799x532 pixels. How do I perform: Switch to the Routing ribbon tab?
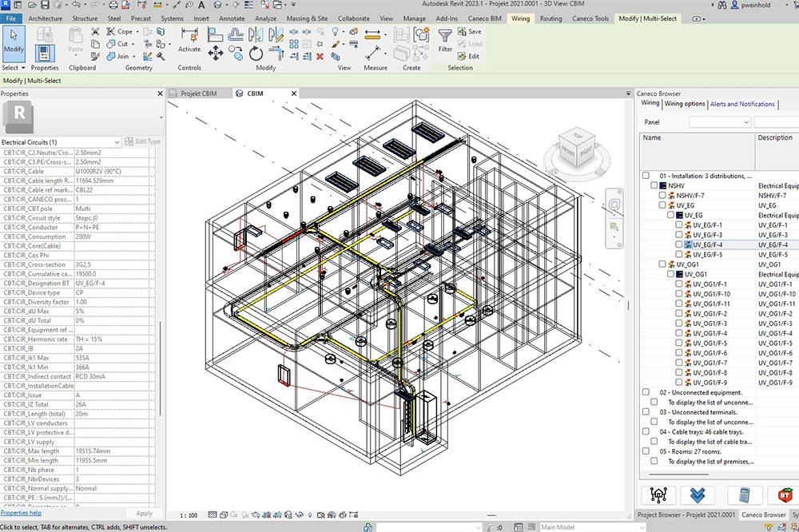[x=551, y=18]
